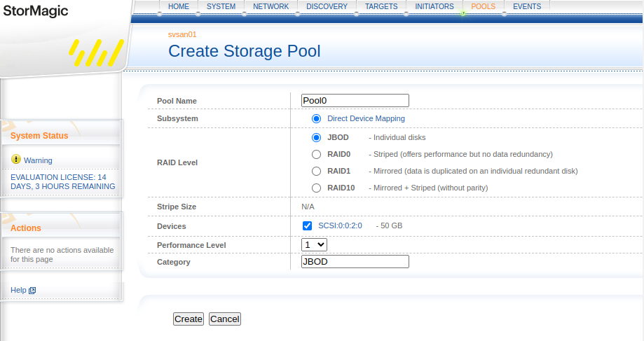Click the yellow Warning status icon
Screen dimensions: 644x341
16,160
